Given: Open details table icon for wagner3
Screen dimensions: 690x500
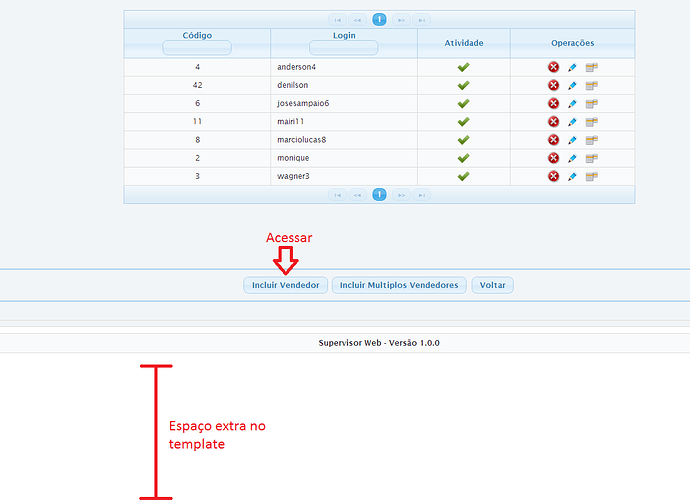Looking at the screenshot, I should click(x=591, y=176).
